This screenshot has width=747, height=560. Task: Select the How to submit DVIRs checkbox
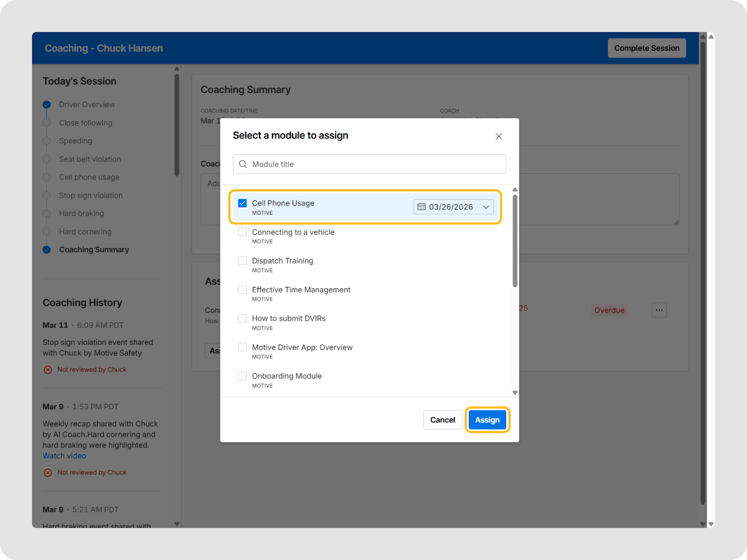[242, 319]
